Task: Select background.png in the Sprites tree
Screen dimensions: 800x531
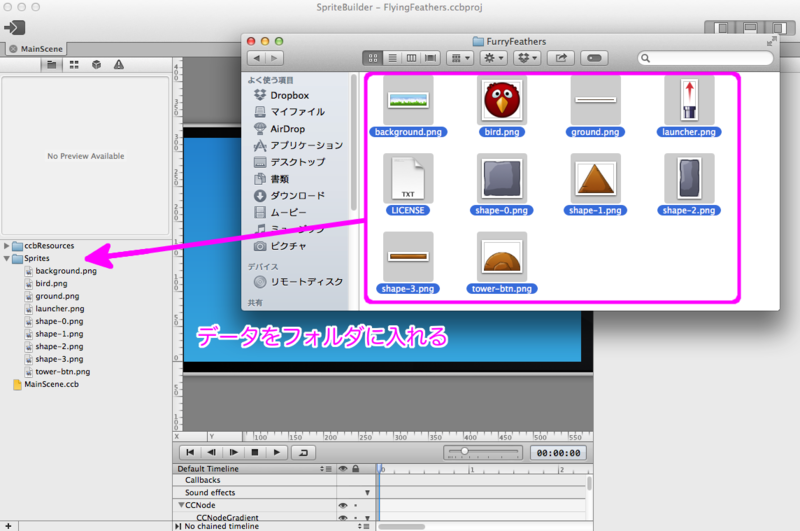Action: pos(66,271)
